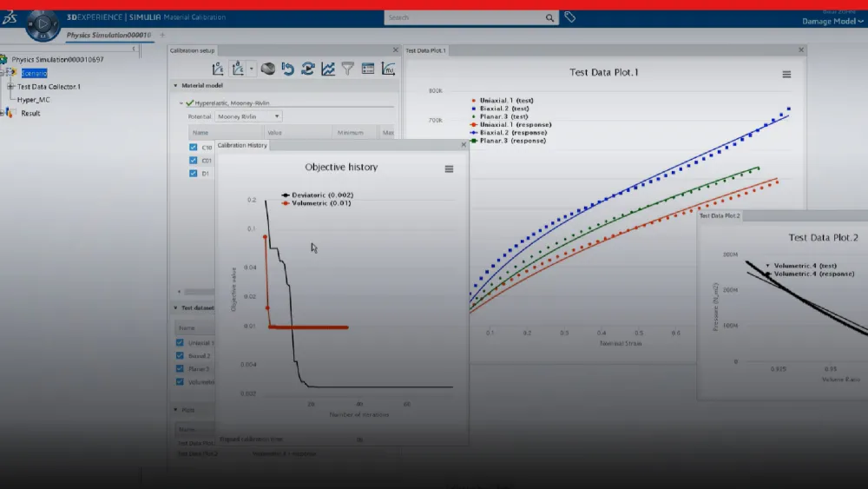Screen dimensions: 868x489
Task: Click the Result node icon in tree
Action: [9, 113]
